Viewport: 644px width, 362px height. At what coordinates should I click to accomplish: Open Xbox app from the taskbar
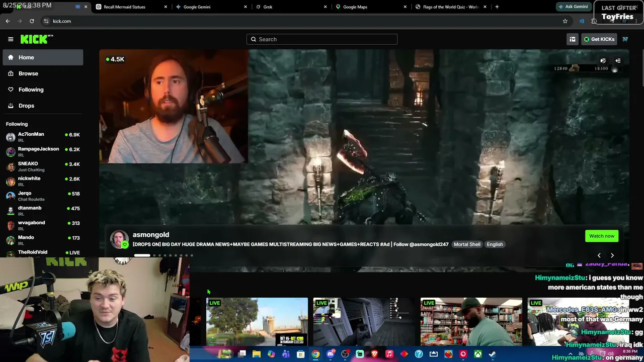[x=477, y=354]
